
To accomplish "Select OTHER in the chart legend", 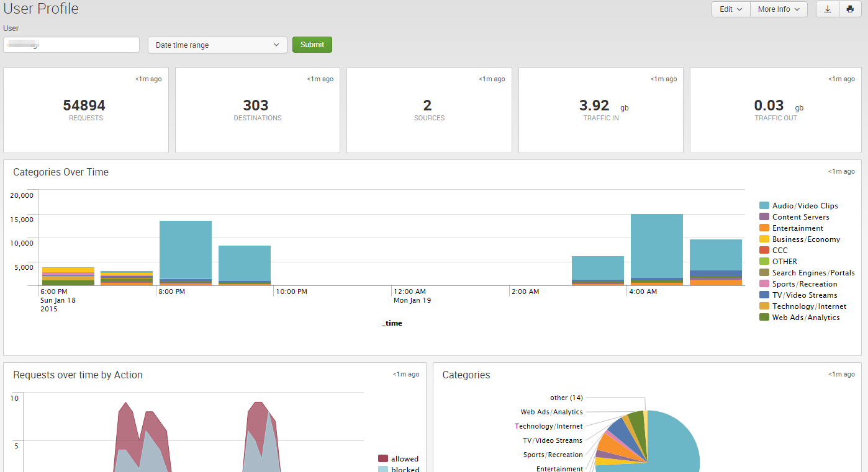I will (x=779, y=261).
